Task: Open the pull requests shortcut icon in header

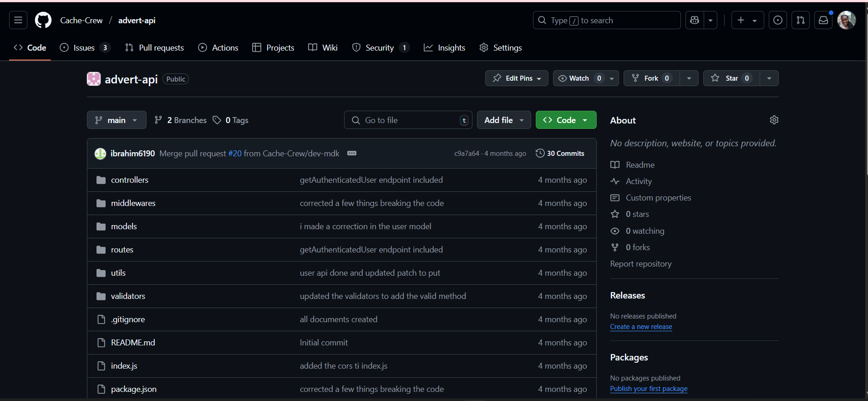Action: (801, 20)
